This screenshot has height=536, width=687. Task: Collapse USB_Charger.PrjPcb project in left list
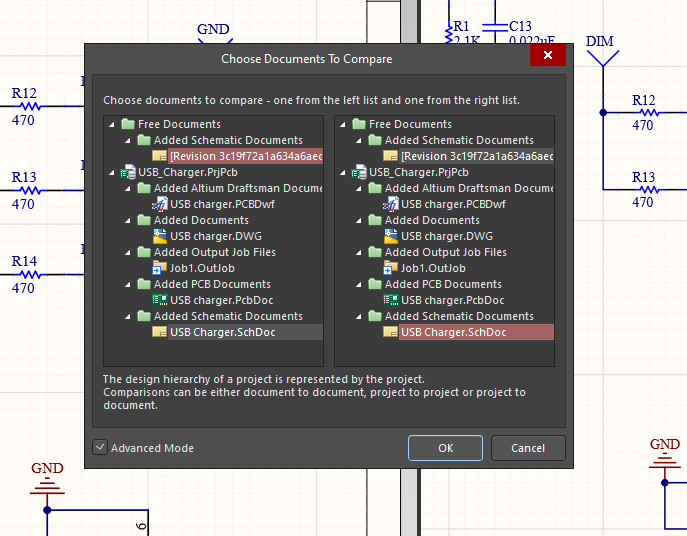tap(112, 173)
